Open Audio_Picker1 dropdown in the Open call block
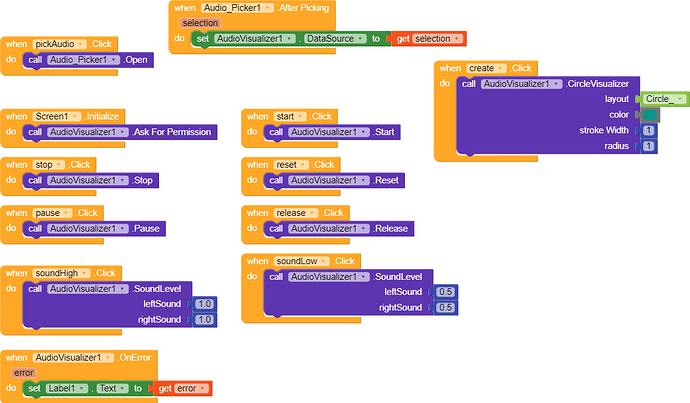The width and height of the screenshot is (690, 403). (84, 60)
